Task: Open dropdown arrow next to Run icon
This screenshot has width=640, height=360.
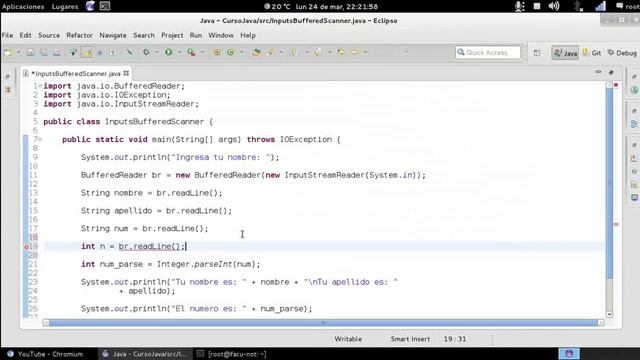Action: point(179,52)
